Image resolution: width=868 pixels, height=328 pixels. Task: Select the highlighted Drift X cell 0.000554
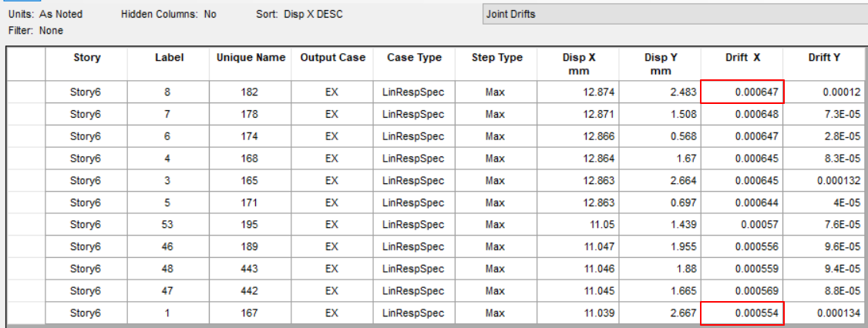[x=742, y=313]
